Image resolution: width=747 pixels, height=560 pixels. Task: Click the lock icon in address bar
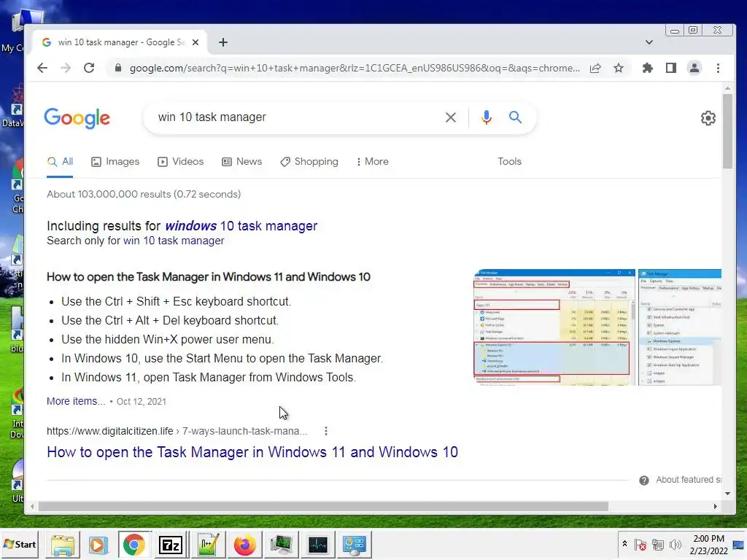(118, 68)
